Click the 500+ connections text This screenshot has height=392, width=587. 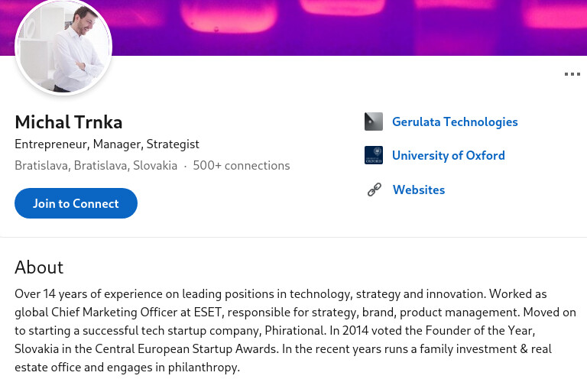point(241,166)
